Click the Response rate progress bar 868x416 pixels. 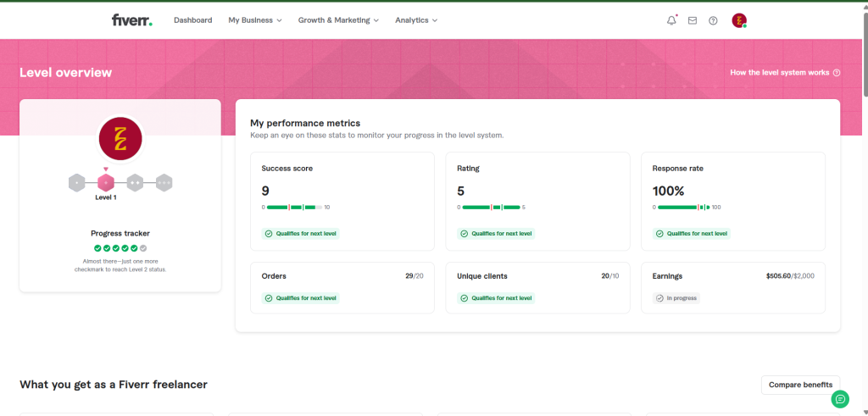[684, 208]
